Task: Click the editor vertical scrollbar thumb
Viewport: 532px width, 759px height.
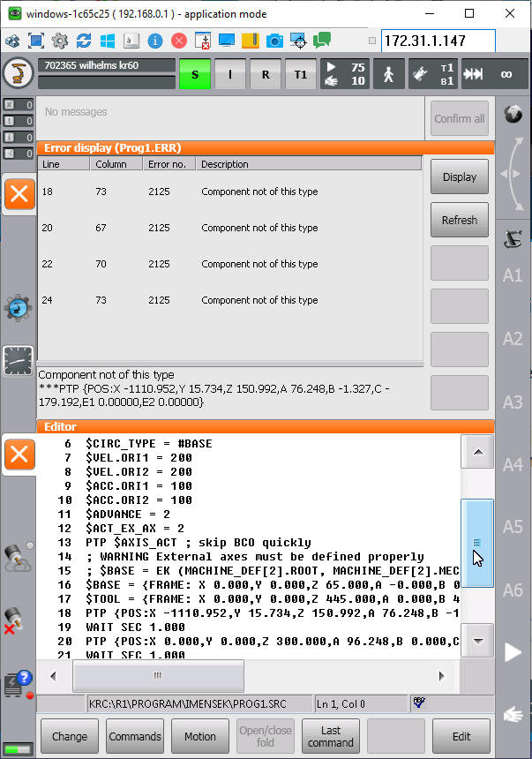Action: [x=477, y=545]
